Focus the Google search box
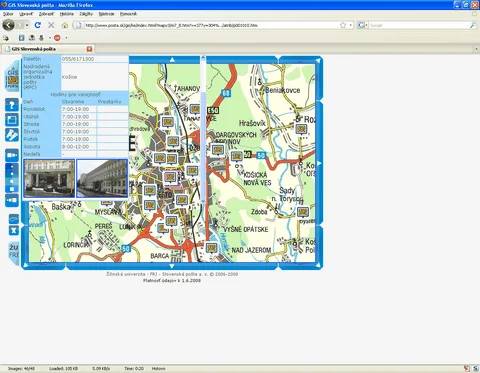480x373 pixels. tap(418, 25)
